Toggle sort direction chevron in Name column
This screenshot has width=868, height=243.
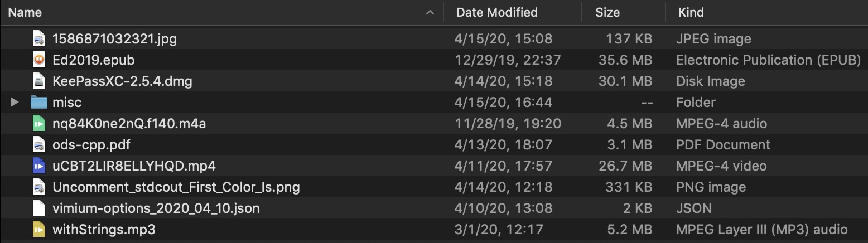tap(430, 12)
